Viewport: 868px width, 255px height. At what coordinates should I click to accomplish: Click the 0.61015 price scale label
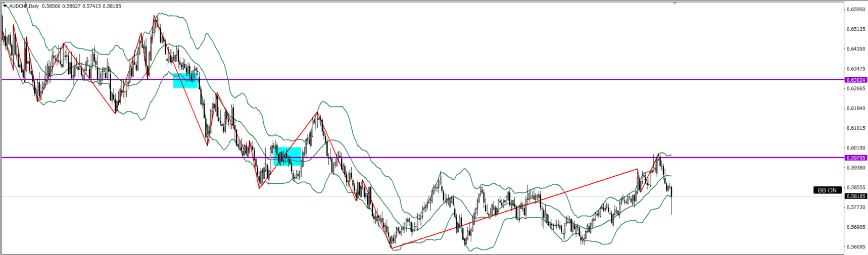click(x=856, y=128)
